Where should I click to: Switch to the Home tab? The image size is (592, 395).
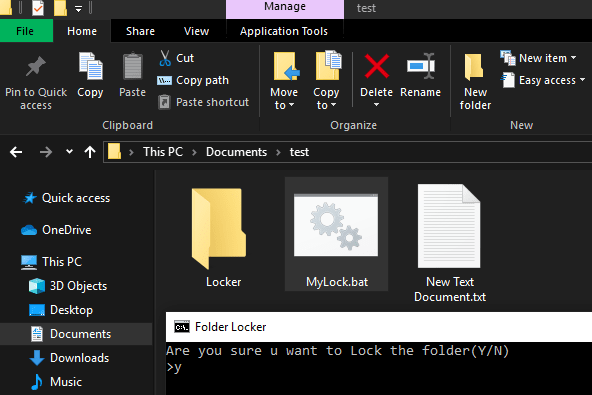pos(82,31)
